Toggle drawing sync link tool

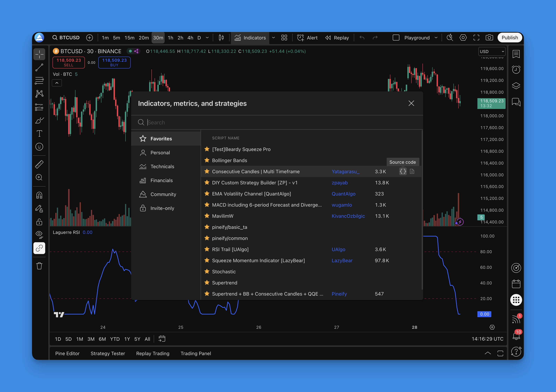[39, 248]
